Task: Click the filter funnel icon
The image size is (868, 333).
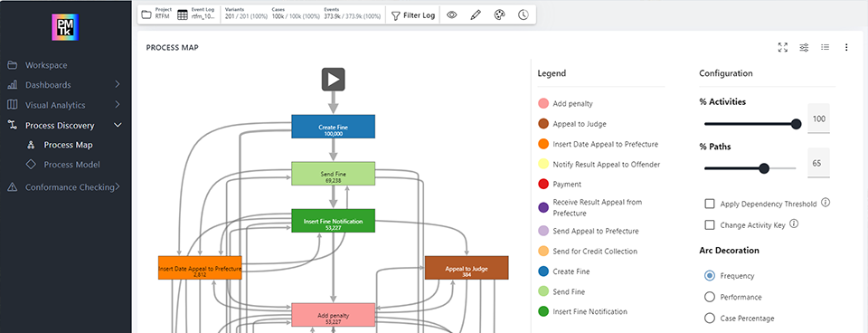Action: pos(395,15)
